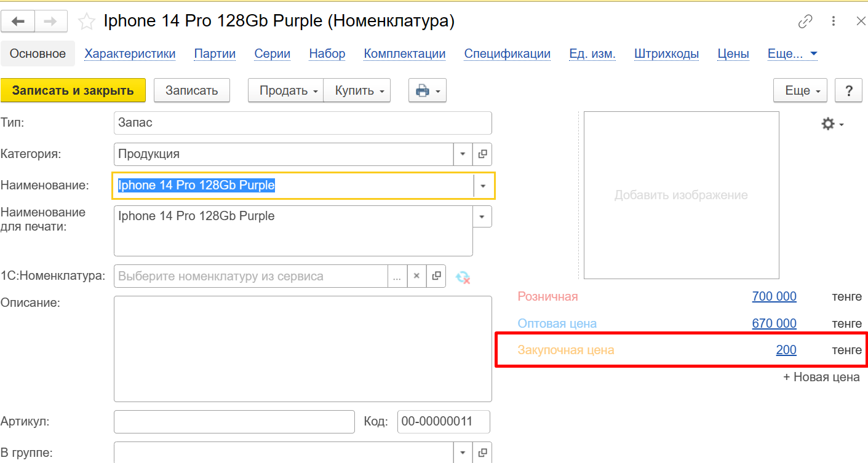Open the Категория linked item icon

coord(482,154)
